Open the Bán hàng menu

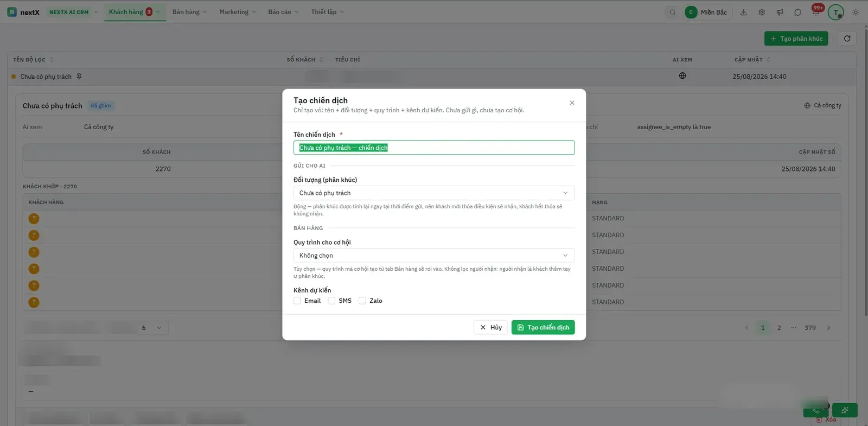(189, 12)
